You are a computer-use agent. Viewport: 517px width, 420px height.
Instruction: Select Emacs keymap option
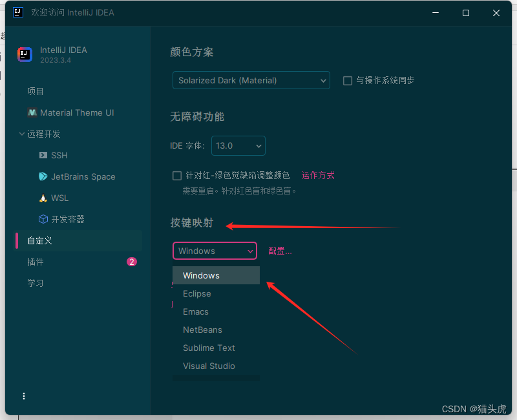click(x=216, y=311)
